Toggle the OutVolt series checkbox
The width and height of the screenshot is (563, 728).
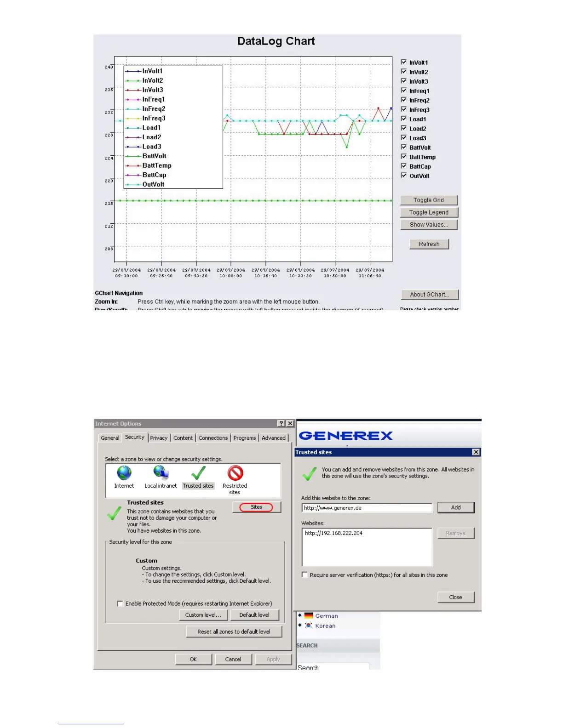click(404, 175)
